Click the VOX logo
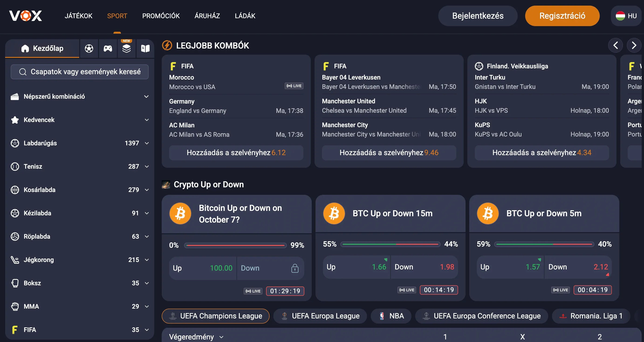 pyautogui.click(x=25, y=16)
